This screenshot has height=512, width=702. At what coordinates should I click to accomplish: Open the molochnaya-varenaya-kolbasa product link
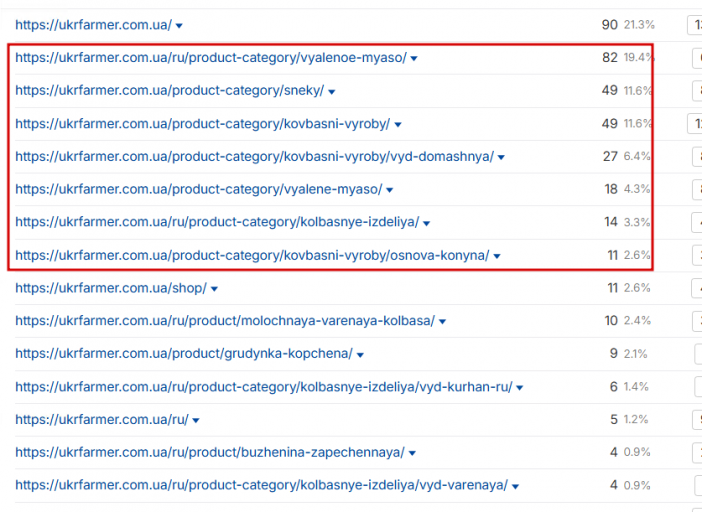(x=225, y=321)
